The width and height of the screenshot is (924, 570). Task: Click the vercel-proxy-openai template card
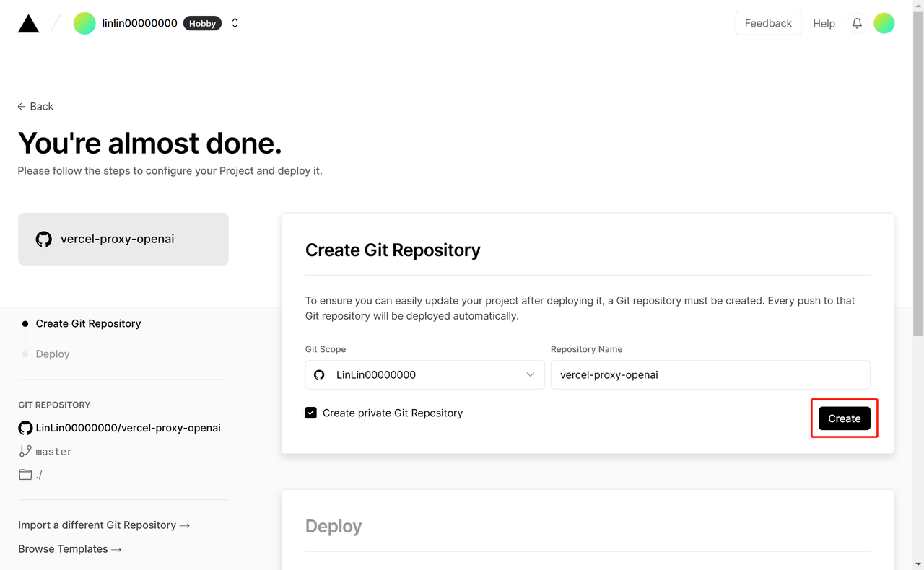[123, 239]
